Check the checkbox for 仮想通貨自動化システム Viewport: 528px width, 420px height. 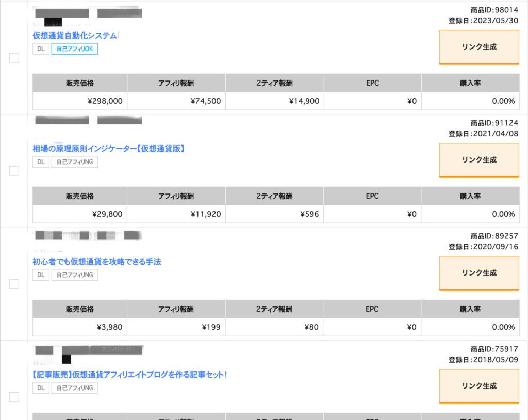click(14, 58)
